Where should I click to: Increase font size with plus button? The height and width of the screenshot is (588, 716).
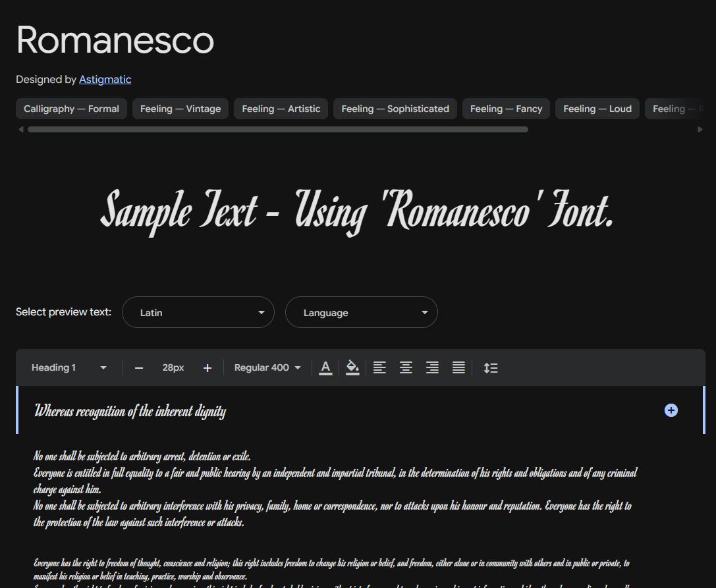tap(207, 368)
